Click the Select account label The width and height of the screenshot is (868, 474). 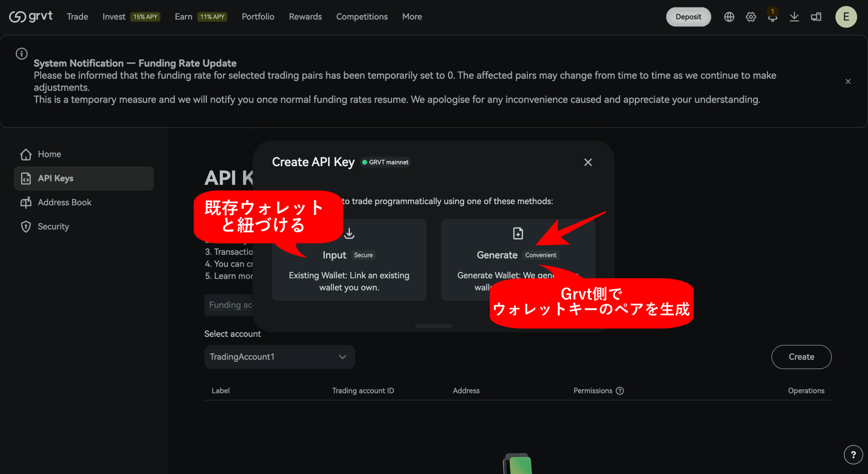[233, 334]
